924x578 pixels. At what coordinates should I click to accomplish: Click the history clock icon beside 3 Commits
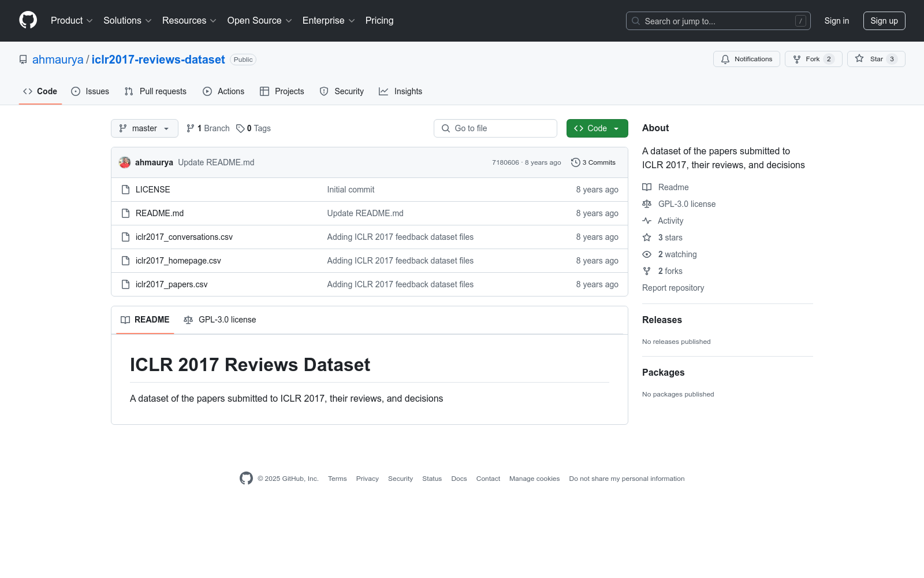click(575, 162)
